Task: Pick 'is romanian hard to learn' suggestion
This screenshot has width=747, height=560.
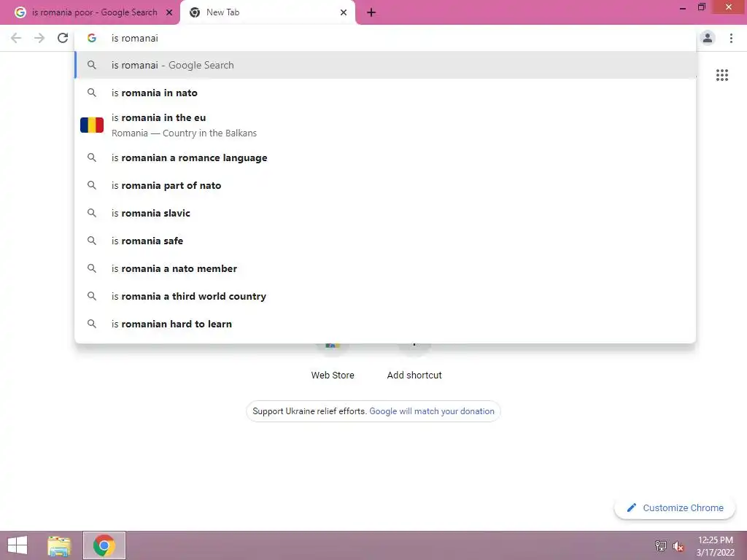Action: 385,324
